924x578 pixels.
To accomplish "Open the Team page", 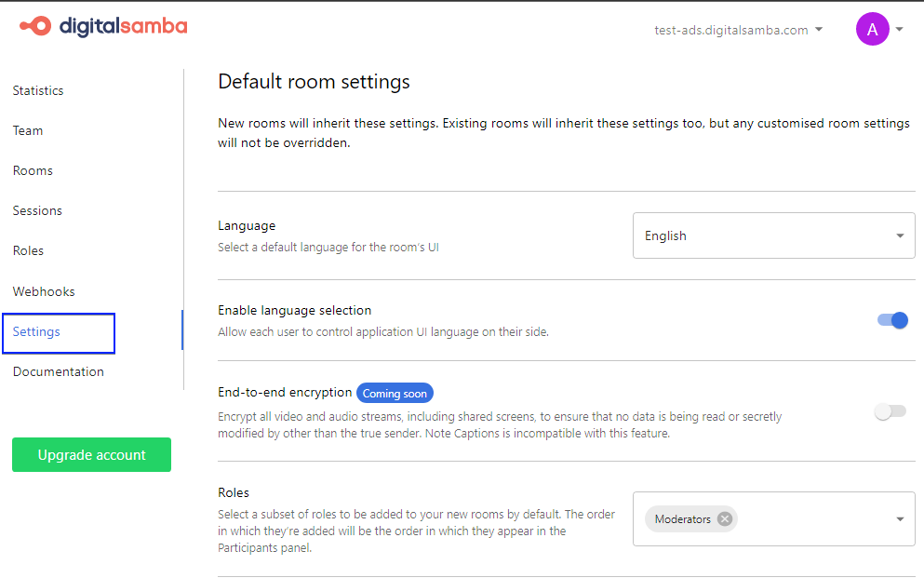I will [28, 130].
